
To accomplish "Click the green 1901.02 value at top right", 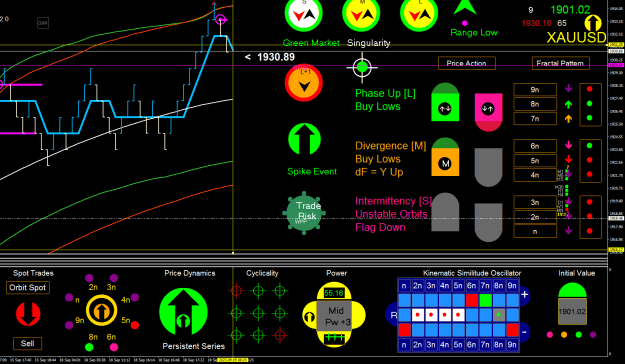I will coord(570,10).
